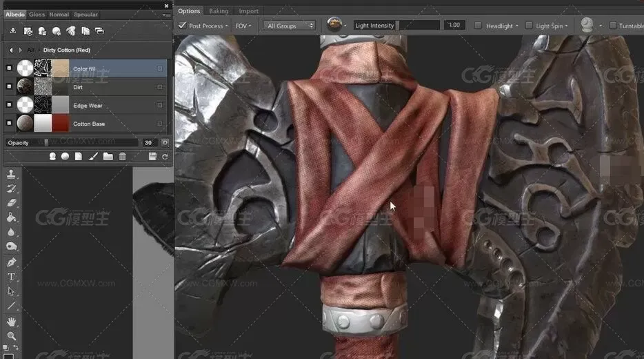Select the Clone Stamp tool
Screen dimensions: 644x359
pyautogui.click(x=11, y=174)
